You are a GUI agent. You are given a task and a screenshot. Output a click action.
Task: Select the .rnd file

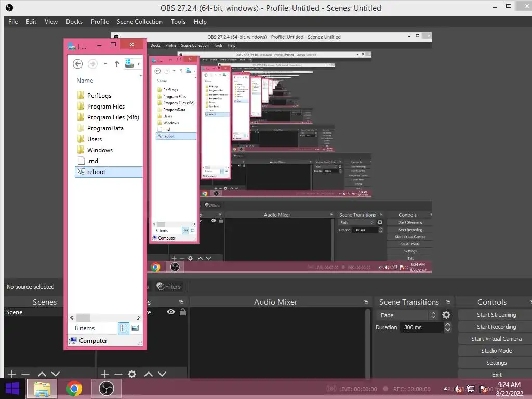(92, 161)
